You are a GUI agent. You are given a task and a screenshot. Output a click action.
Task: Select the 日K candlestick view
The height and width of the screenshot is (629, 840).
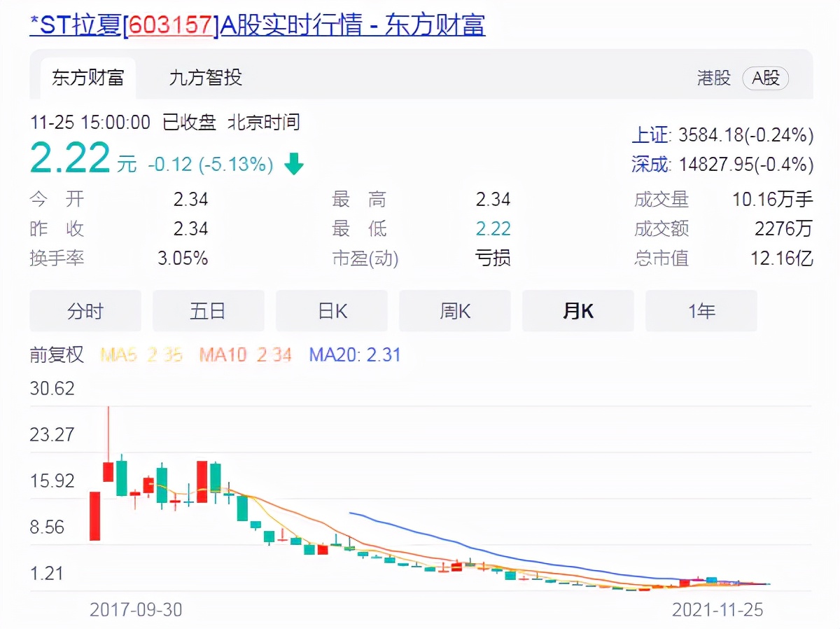(x=331, y=311)
